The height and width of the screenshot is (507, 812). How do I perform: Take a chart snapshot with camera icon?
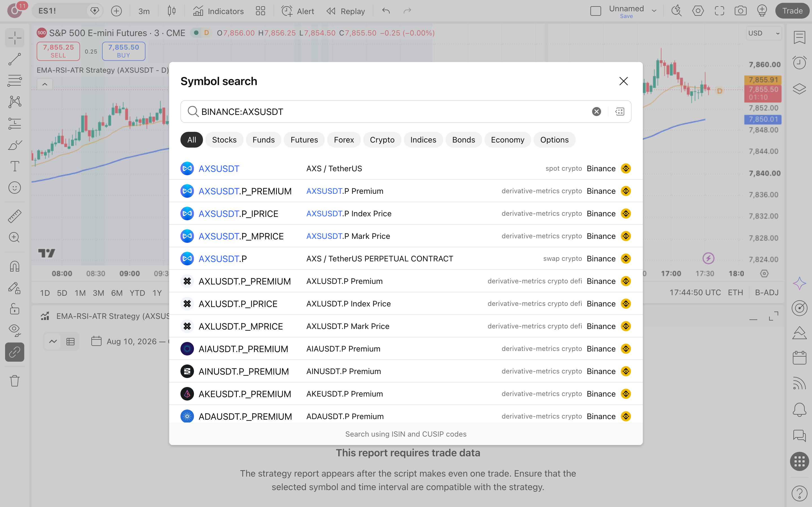[740, 11]
